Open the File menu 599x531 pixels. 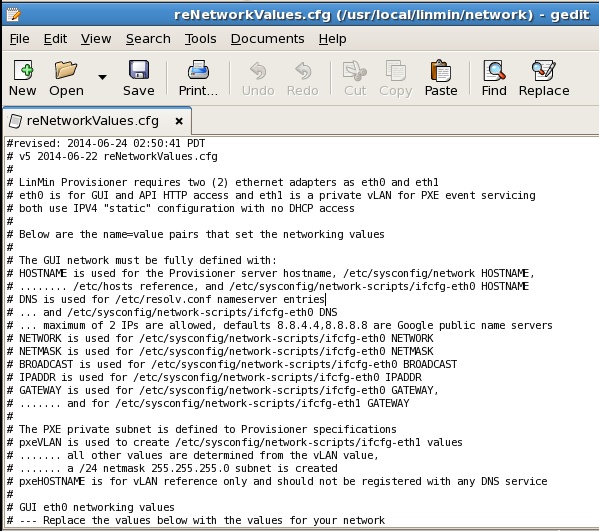tap(19, 39)
